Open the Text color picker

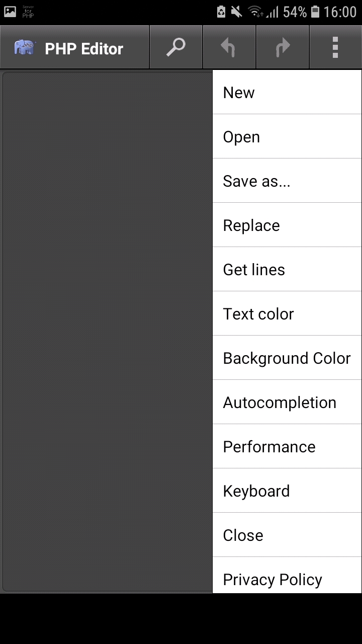[287, 313]
